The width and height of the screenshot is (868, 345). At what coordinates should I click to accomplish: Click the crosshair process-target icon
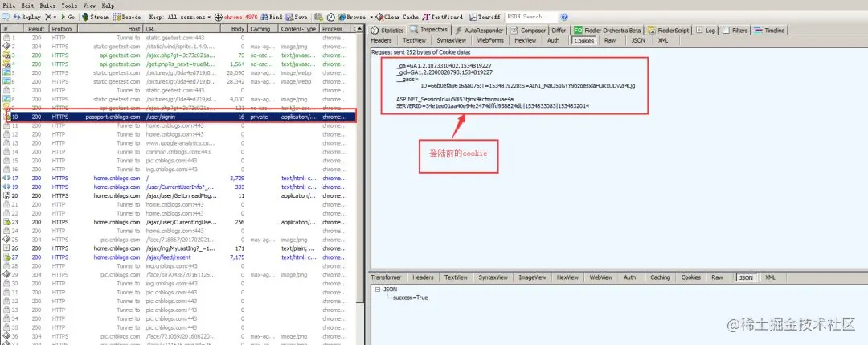[x=219, y=17]
